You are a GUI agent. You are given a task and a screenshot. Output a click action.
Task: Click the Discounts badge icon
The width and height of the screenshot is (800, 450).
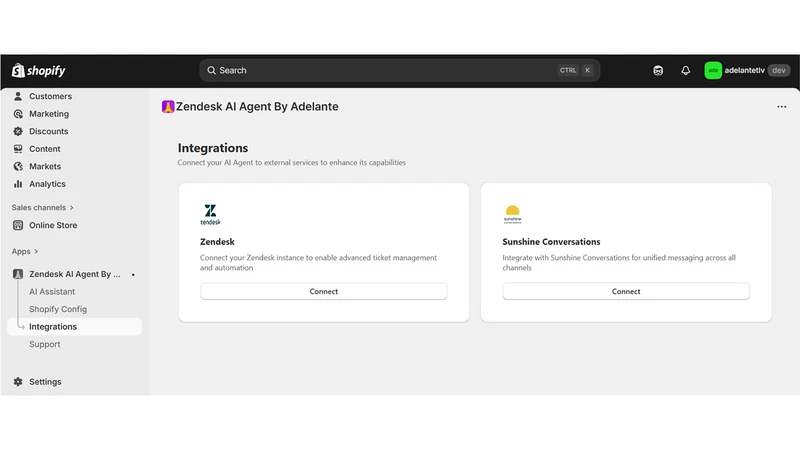pyautogui.click(x=18, y=131)
